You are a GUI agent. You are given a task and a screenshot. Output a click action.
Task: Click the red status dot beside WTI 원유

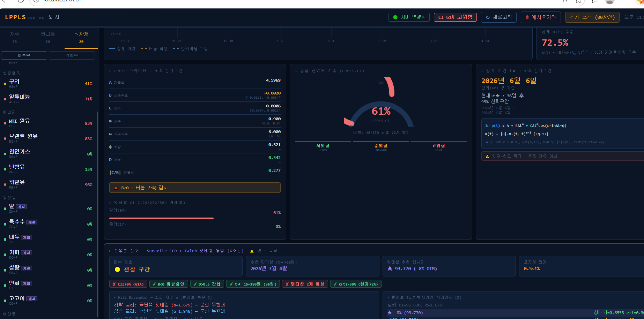tap(5, 123)
